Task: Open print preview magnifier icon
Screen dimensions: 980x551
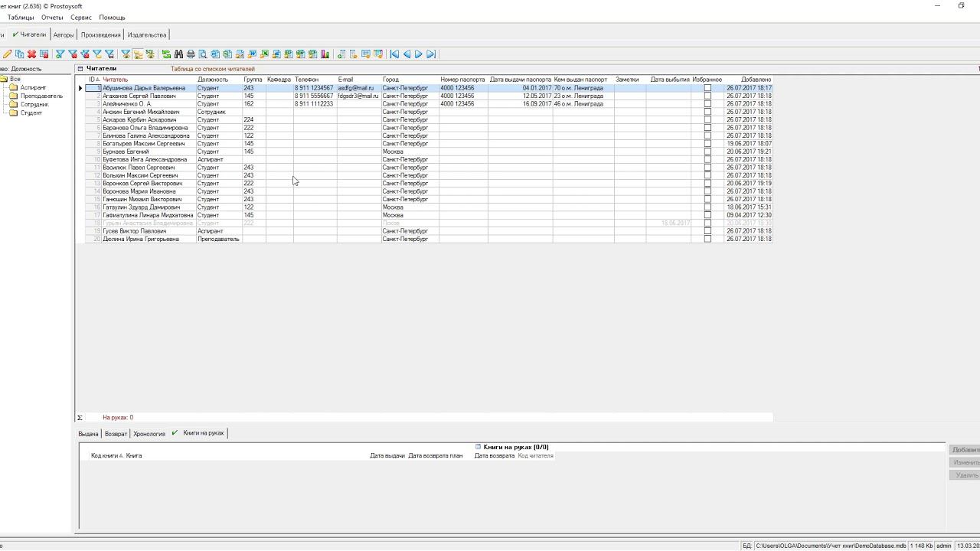Action: click(203, 54)
